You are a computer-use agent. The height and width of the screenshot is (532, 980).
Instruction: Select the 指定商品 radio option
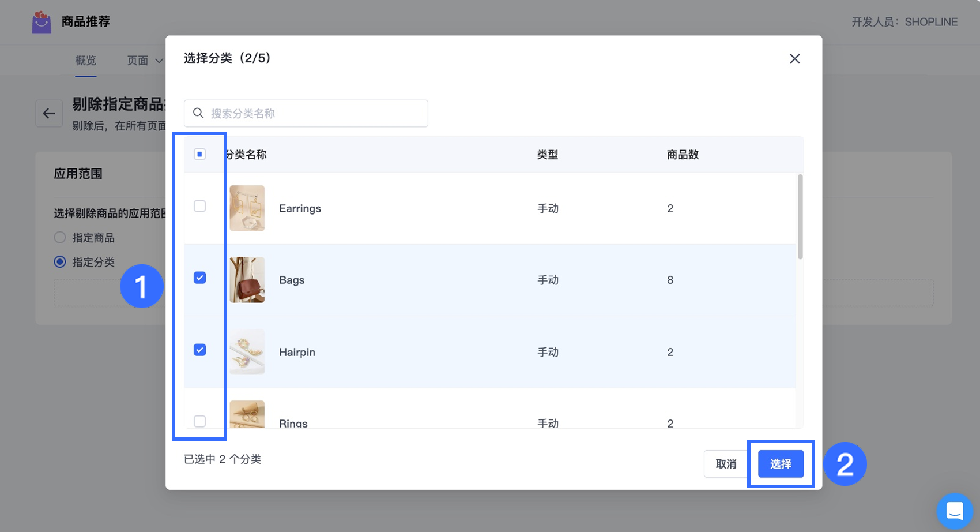click(60, 237)
